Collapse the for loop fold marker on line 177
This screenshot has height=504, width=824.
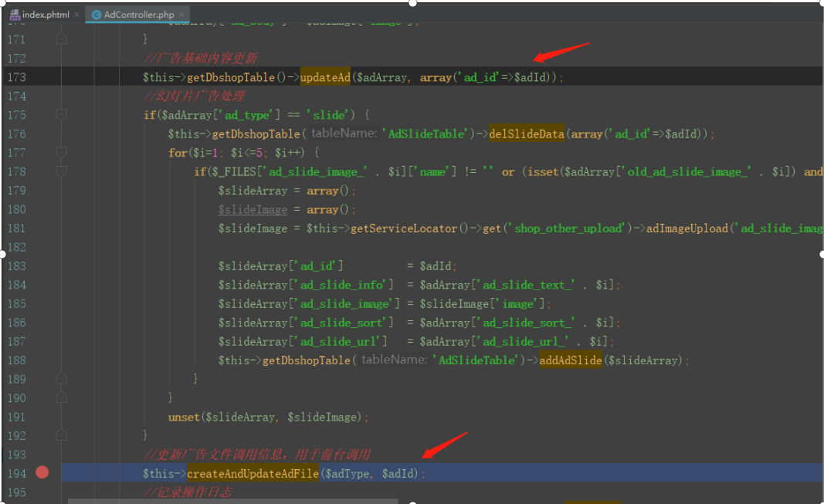coord(61,152)
